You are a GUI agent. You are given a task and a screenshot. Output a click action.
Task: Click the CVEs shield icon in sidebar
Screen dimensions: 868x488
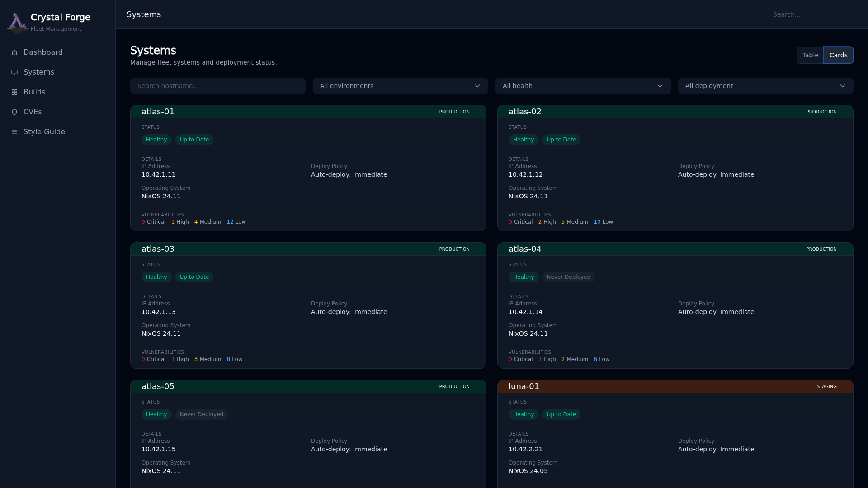coord(14,112)
